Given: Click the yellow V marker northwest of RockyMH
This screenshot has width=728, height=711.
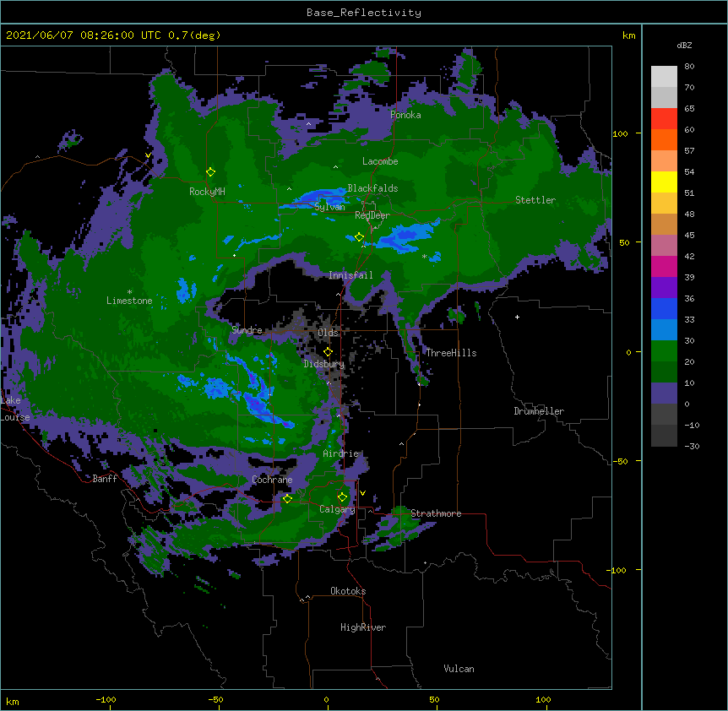Looking at the screenshot, I should (x=148, y=155).
